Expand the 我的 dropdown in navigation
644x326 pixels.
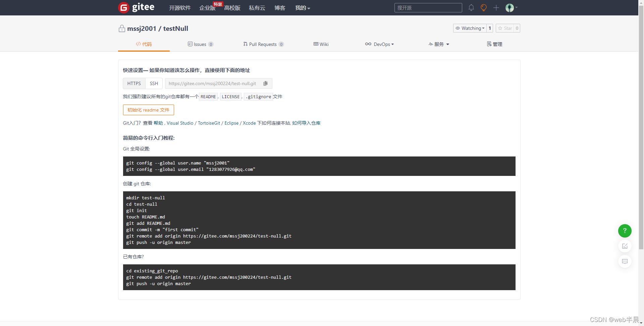(x=303, y=8)
